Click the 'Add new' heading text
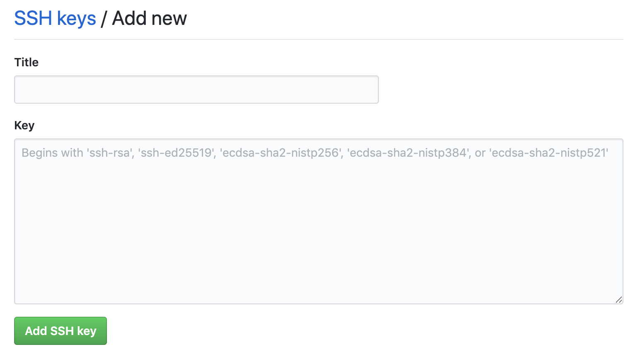Screen dimensions: 640x364 pos(150,19)
